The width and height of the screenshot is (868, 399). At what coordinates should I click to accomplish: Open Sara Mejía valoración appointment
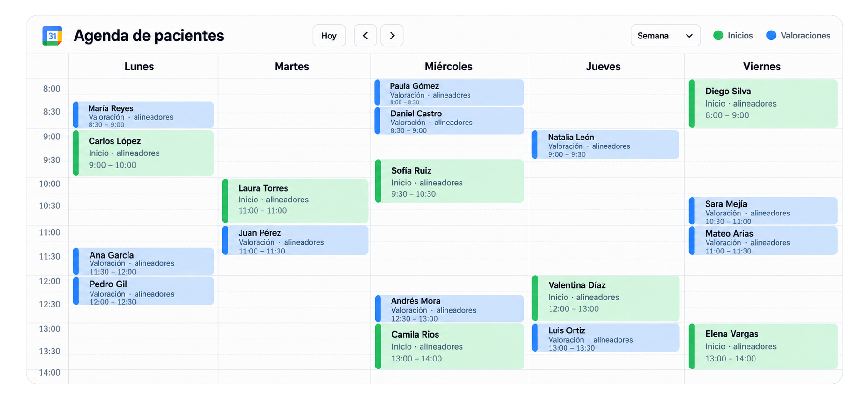coord(763,211)
